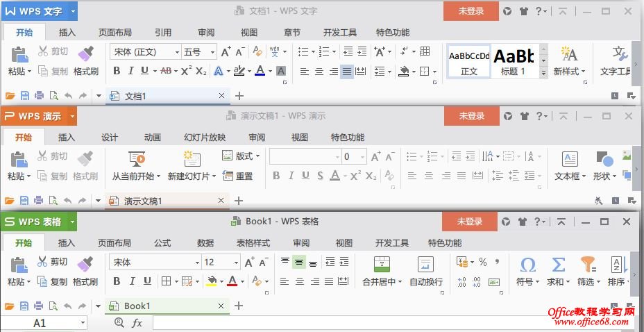The image size is (644, 332).
Task: Click red font color A in WPS 表格
Action: (232, 281)
